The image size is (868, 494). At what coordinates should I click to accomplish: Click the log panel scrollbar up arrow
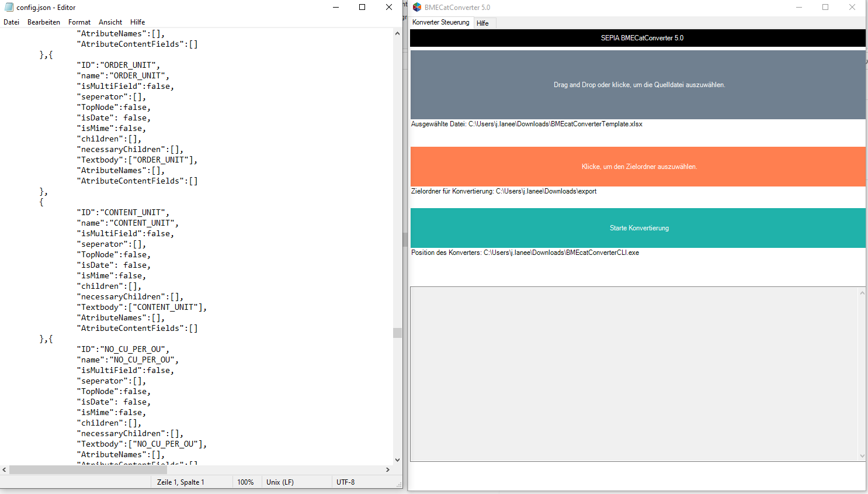(862, 293)
